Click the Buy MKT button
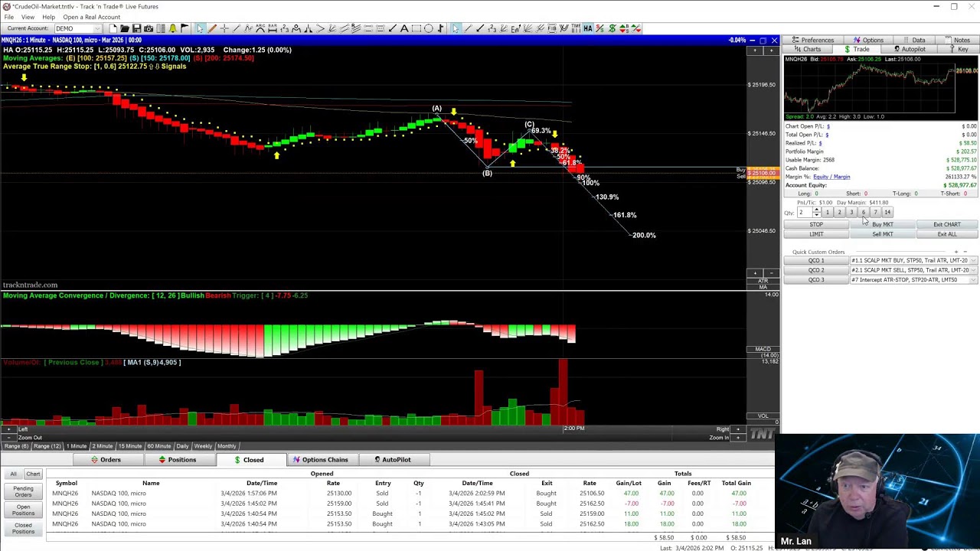The image size is (980, 551). pos(883,224)
